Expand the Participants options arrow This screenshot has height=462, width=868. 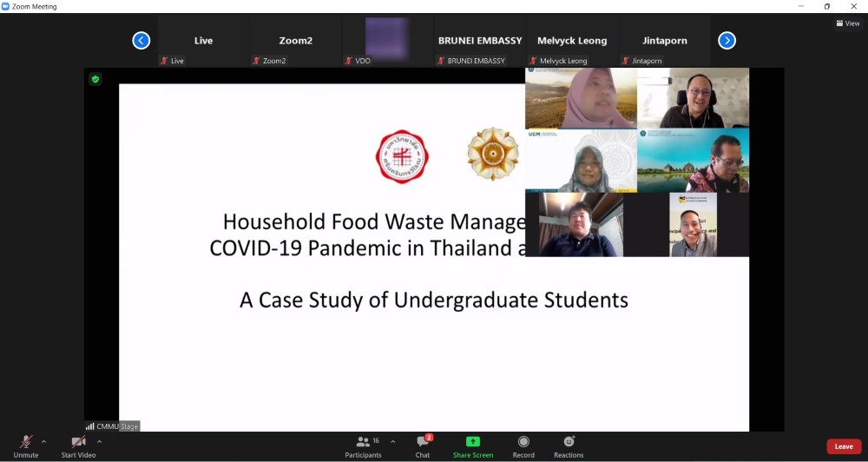coord(393,441)
